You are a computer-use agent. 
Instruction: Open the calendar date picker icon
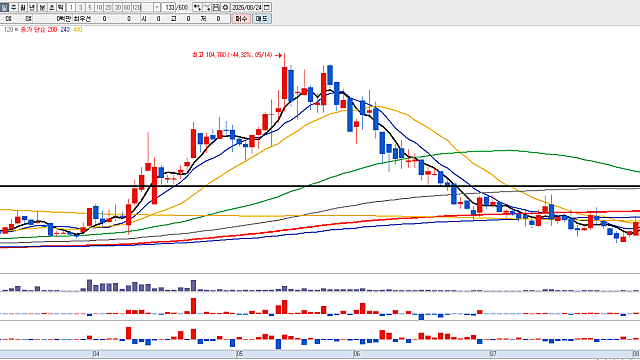point(267,7)
